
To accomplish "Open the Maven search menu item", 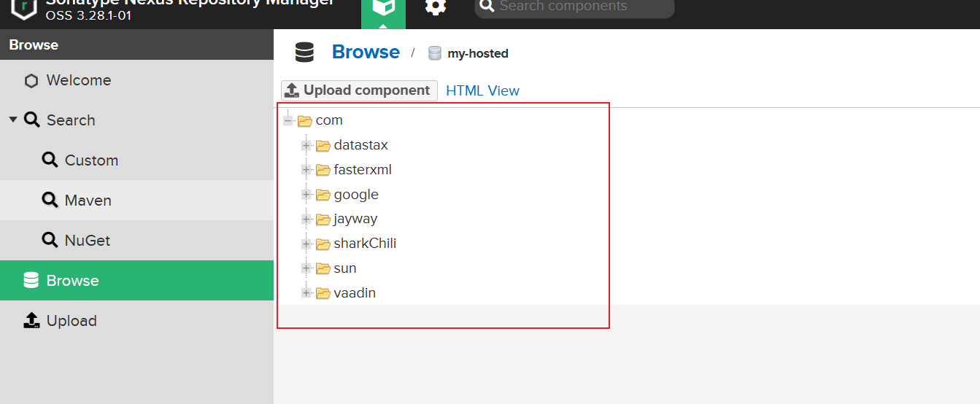I will click(x=88, y=201).
